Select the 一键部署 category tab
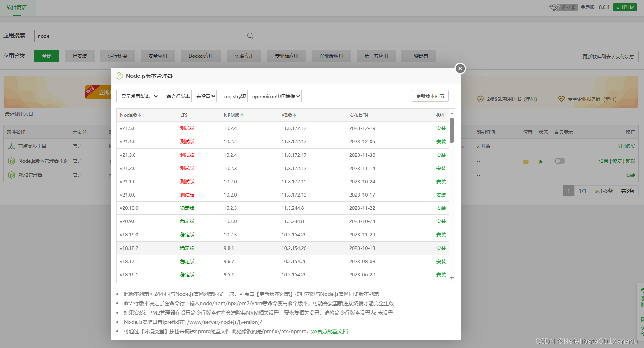644x348 pixels. coord(419,56)
